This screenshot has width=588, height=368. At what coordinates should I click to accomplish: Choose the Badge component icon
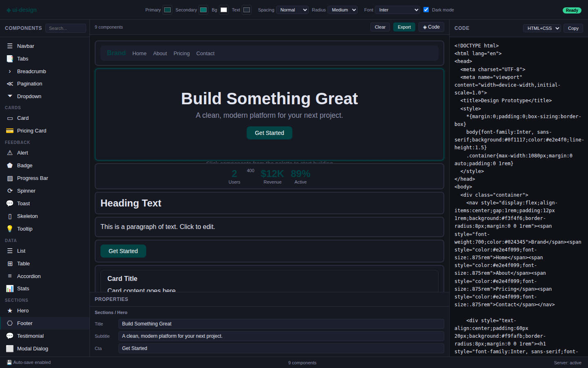tap(10, 166)
